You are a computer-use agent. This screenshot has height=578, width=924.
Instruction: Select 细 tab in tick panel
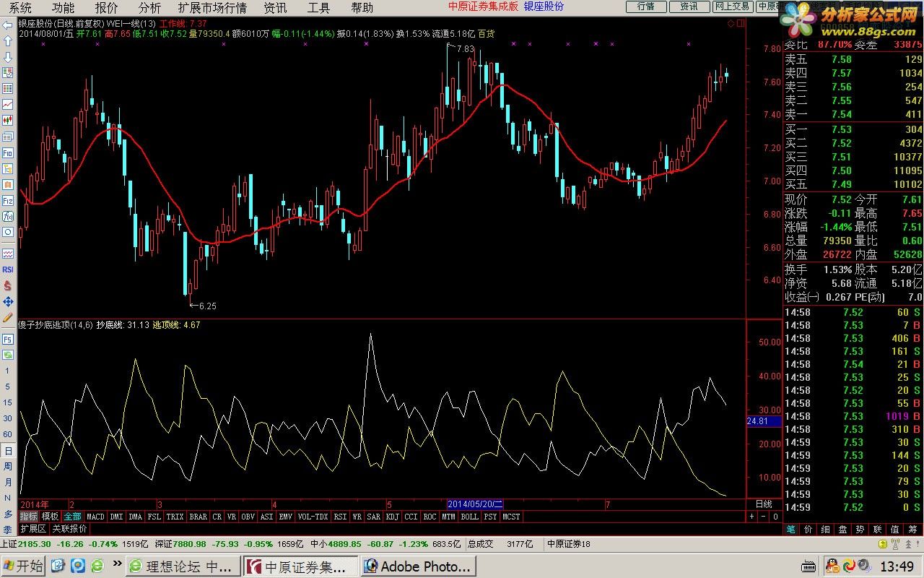click(x=826, y=529)
